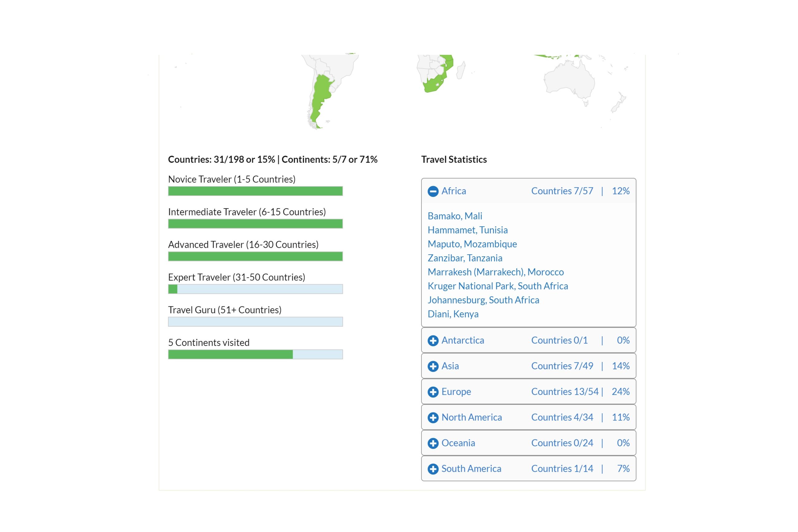Click the '5 Continents visited' label
Image resolution: width=798 pixels, height=532 pixels.
(x=209, y=343)
